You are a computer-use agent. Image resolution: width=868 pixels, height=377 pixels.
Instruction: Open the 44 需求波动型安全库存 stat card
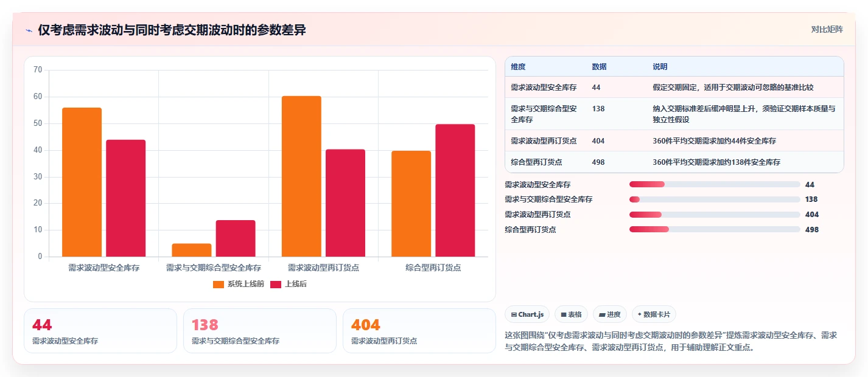(100, 331)
